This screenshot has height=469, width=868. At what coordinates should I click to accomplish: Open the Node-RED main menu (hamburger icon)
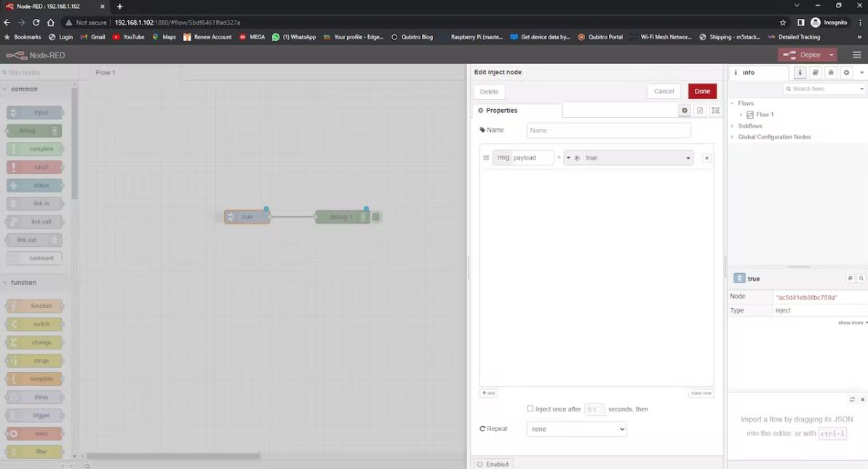(856, 55)
